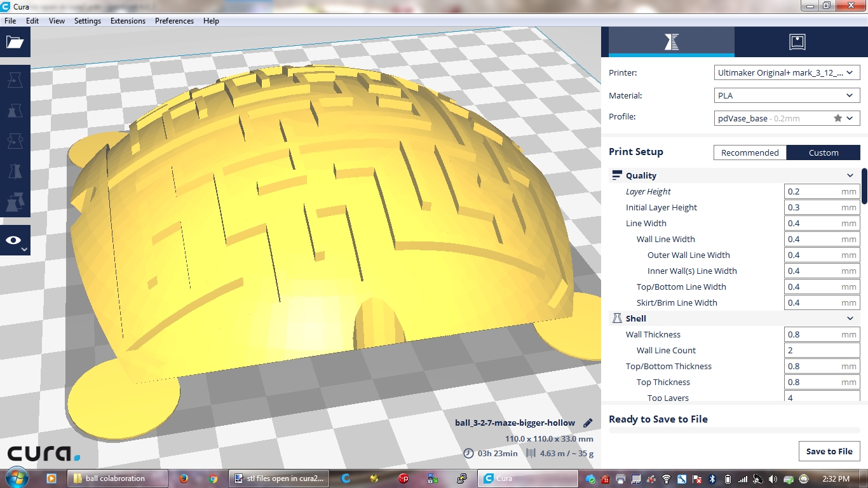Click the Layer Height input field
The image size is (868, 488).
[812, 192]
